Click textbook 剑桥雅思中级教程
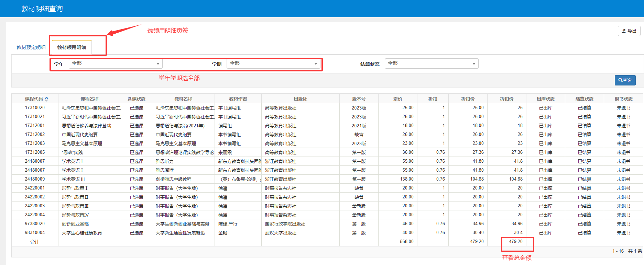Image resolution: width=644 pixels, height=265 pixels. click(x=174, y=179)
